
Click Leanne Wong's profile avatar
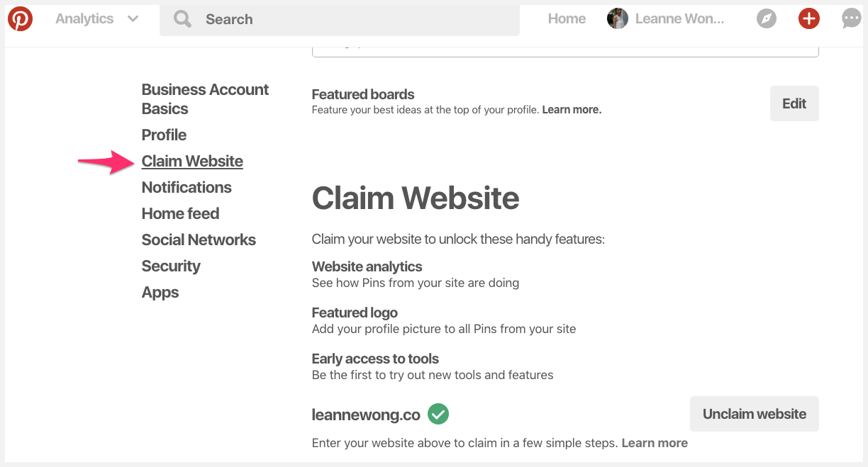pyautogui.click(x=617, y=18)
